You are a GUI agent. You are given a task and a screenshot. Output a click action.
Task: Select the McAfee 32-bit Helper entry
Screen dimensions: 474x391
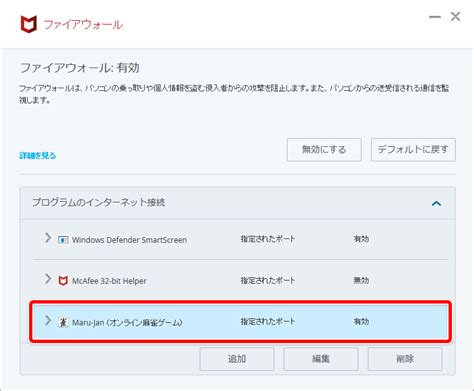tap(240, 281)
